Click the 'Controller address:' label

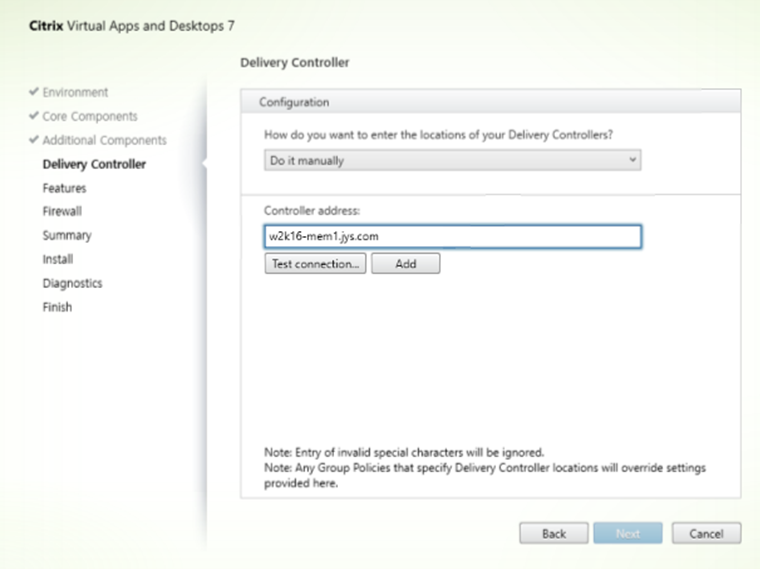[x=312, y=211]
